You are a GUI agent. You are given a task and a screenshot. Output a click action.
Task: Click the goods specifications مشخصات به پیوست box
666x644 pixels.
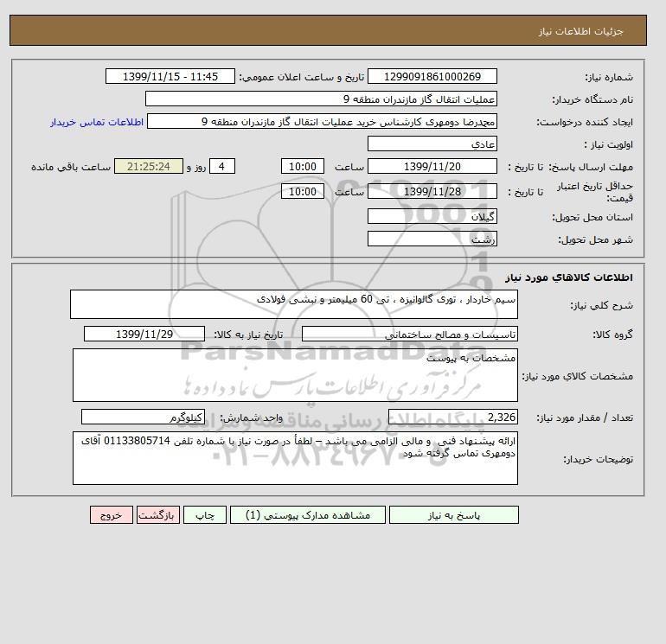(x=295, y=375)
